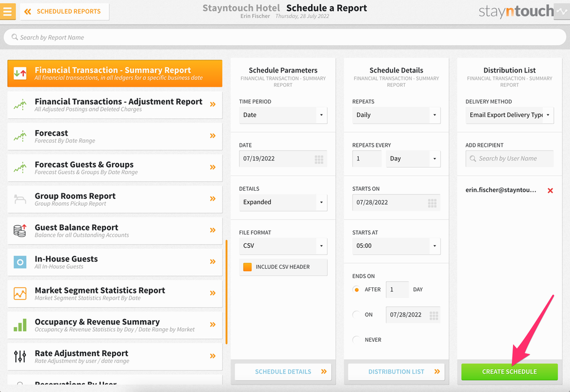Click the Ends After day count field

pyautogui.click(x=397, y=290)
